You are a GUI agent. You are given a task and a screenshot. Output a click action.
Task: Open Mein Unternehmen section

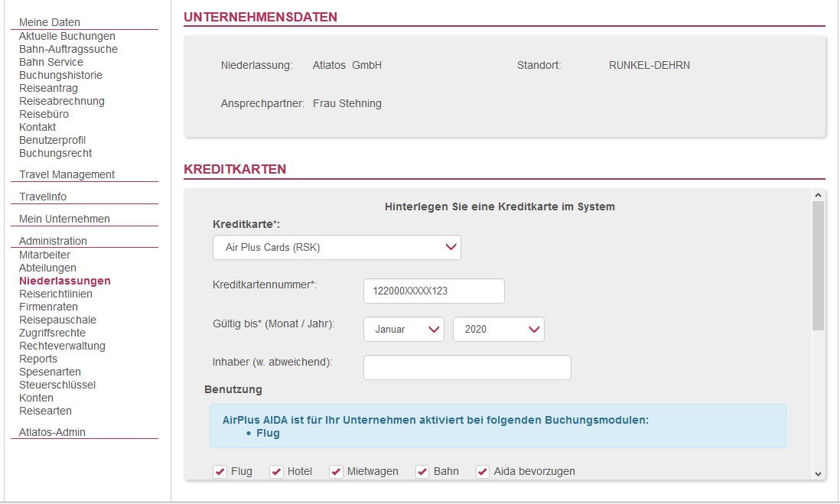pos(64,219)
